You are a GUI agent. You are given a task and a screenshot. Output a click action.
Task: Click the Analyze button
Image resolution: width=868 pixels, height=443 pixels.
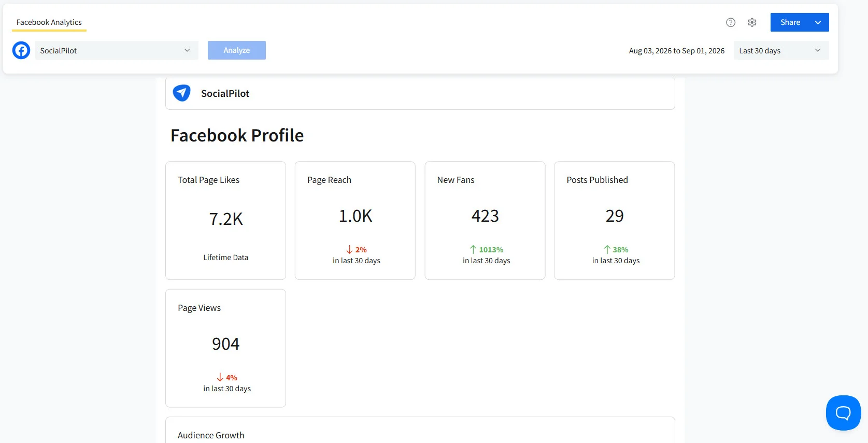pos(237,50)
